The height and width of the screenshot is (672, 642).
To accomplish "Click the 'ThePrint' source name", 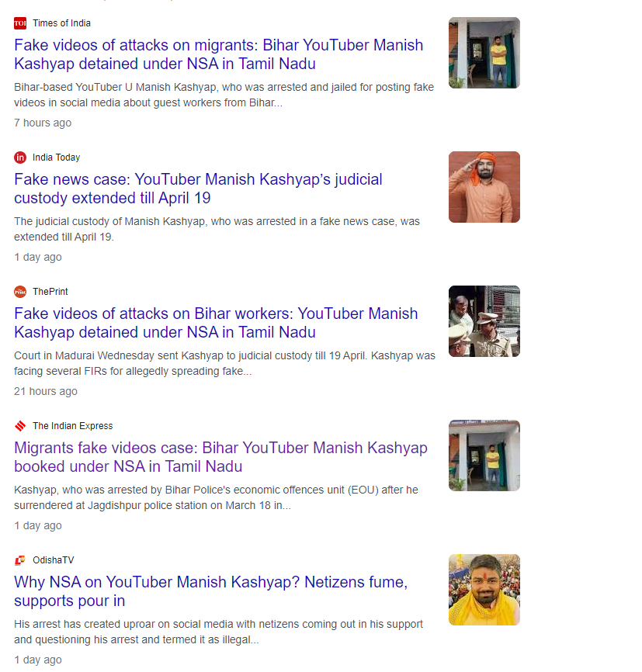I will pyautogui.click(x=50, y=292).
